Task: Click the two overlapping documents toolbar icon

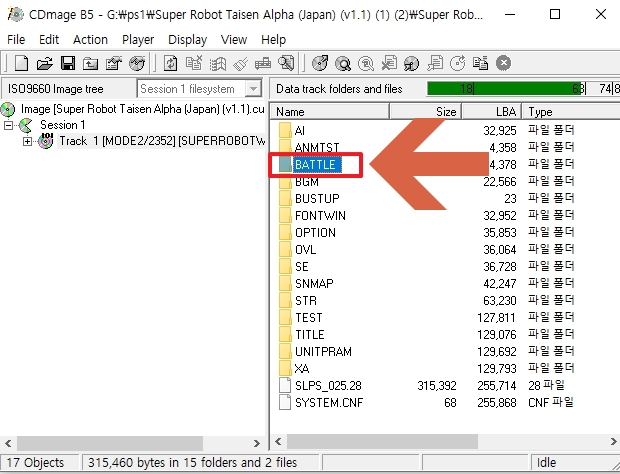Action: coord(480,63)
